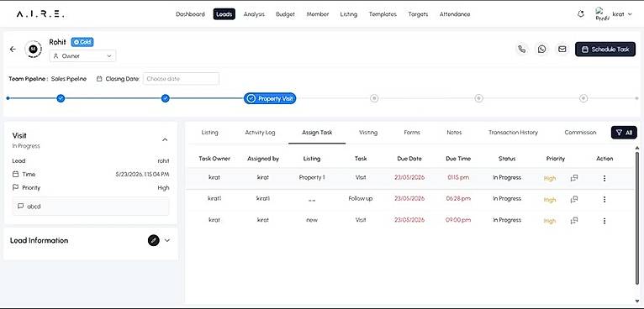
Task: Open the kirat profile dropdown arrow
Action: tap(630, 14)
